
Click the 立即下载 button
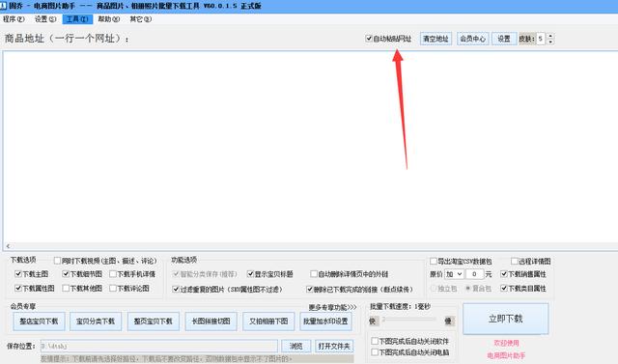tap(506, 319)
